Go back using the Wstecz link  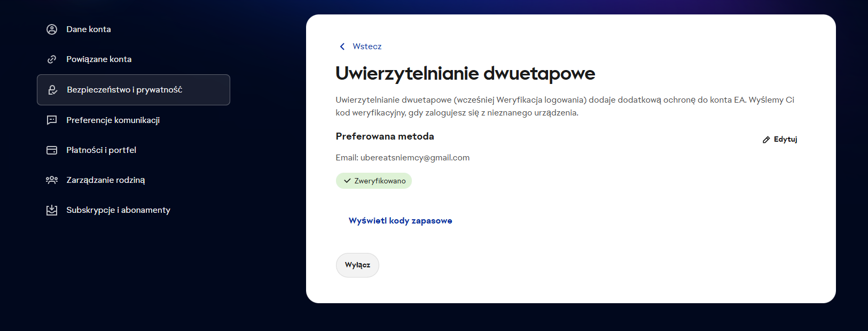(367, 47)
